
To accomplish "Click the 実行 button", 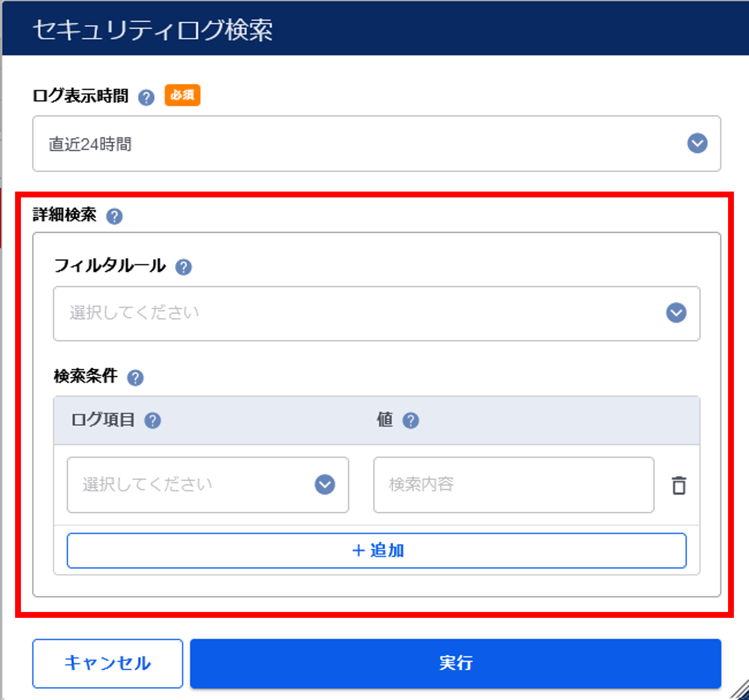I will [x=456, y=664].
